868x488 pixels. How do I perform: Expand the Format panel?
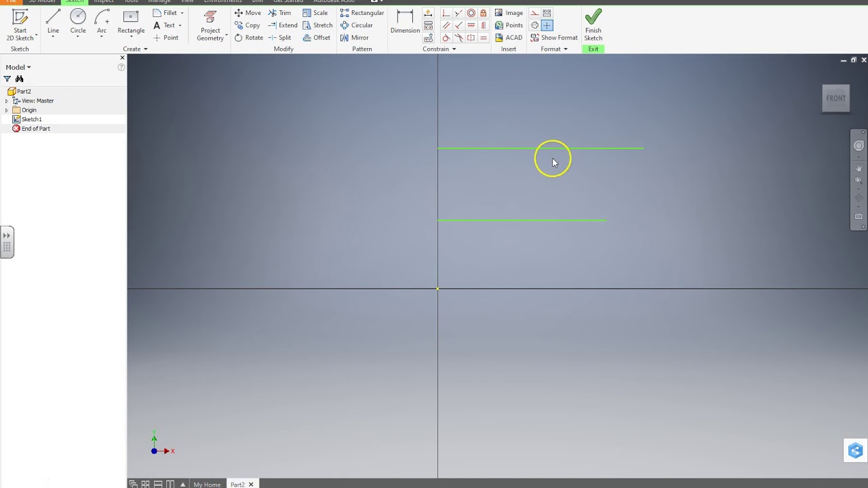click(x=554, y=49)
